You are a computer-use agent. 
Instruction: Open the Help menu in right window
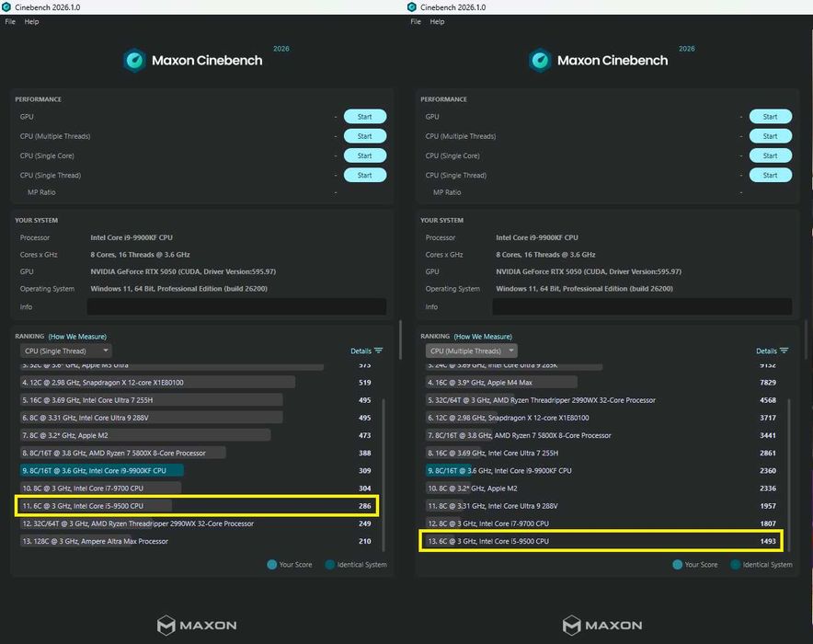click(x=437, y=22)
